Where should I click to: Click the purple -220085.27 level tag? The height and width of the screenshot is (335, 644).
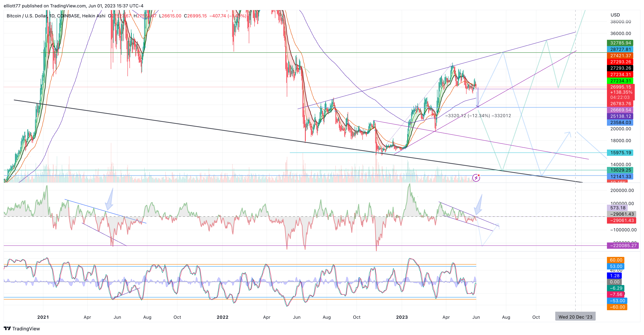click(623, 246)
